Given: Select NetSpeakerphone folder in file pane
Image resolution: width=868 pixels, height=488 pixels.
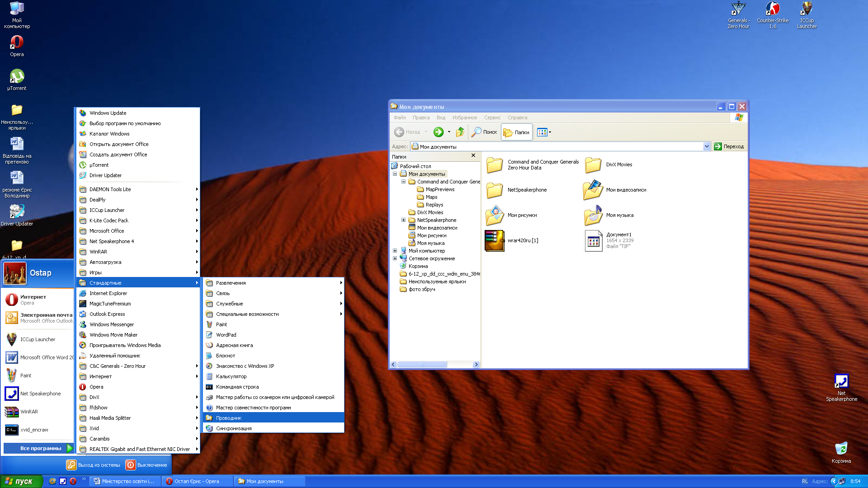Looking at the screenshot, I should point(494,190).
